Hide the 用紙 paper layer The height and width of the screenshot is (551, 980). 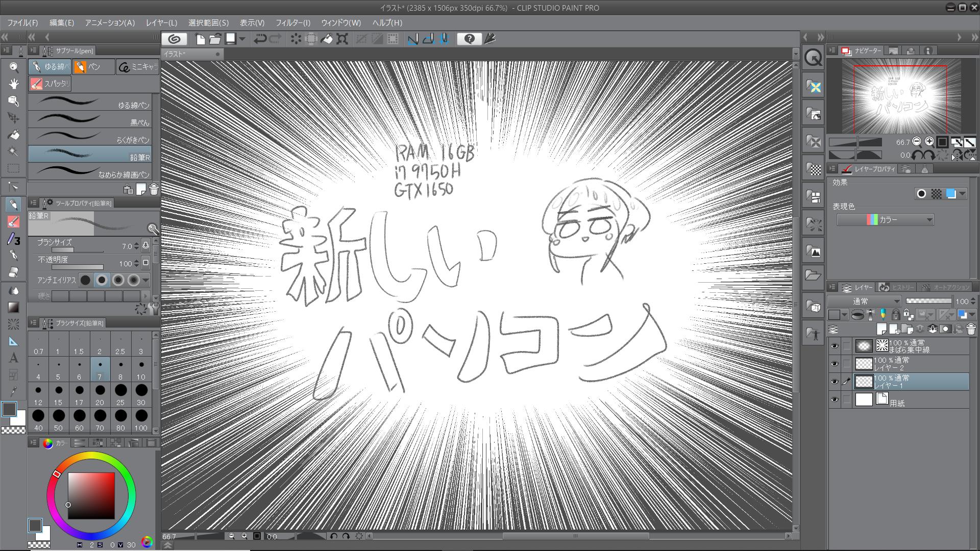(x=835, y=399)
